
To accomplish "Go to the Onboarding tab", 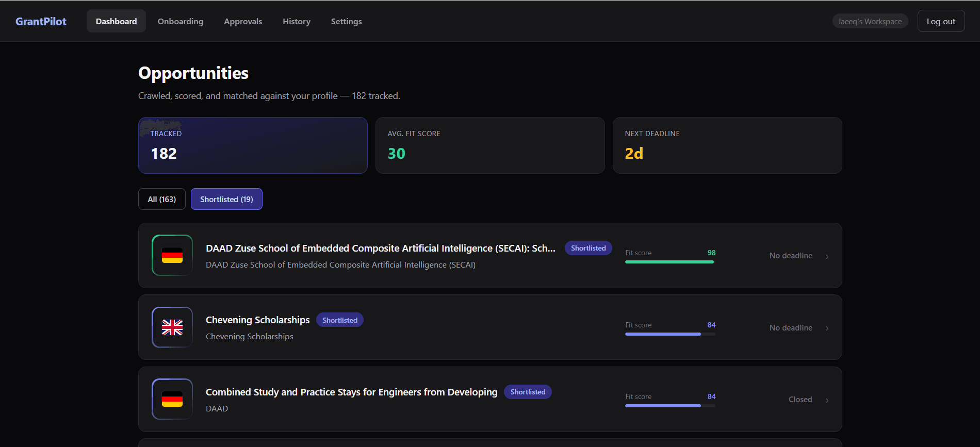I will 181,21.
